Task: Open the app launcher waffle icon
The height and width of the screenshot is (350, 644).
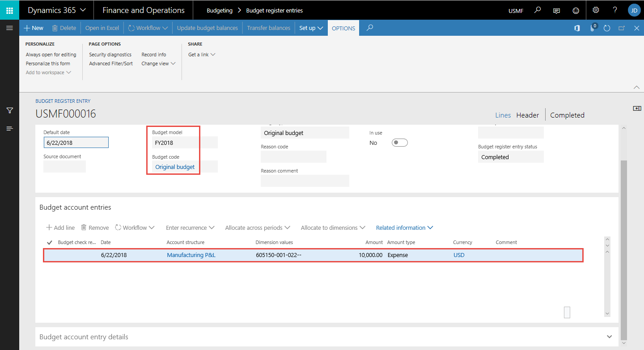Action: 9,10
